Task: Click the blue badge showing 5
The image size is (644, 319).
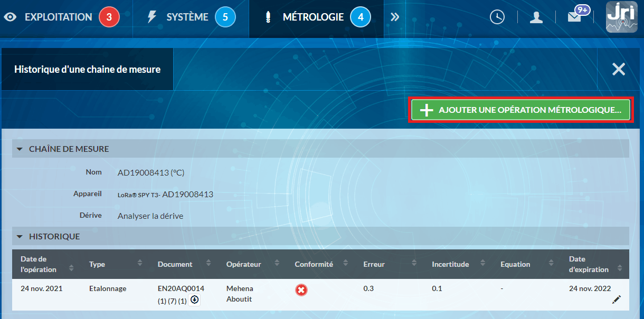Action: [x=225, y=17]
